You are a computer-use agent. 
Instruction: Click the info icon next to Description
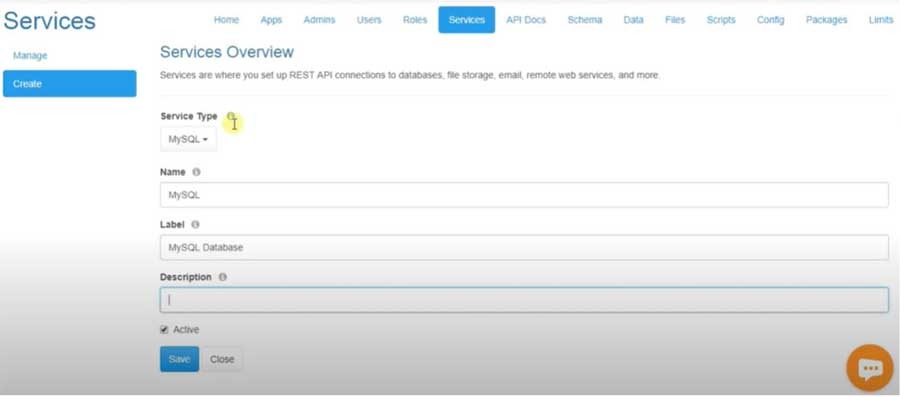[223, 277]
